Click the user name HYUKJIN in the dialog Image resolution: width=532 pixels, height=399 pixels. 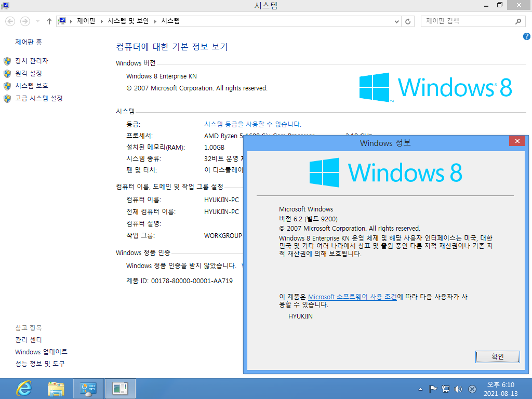point(300,316)
